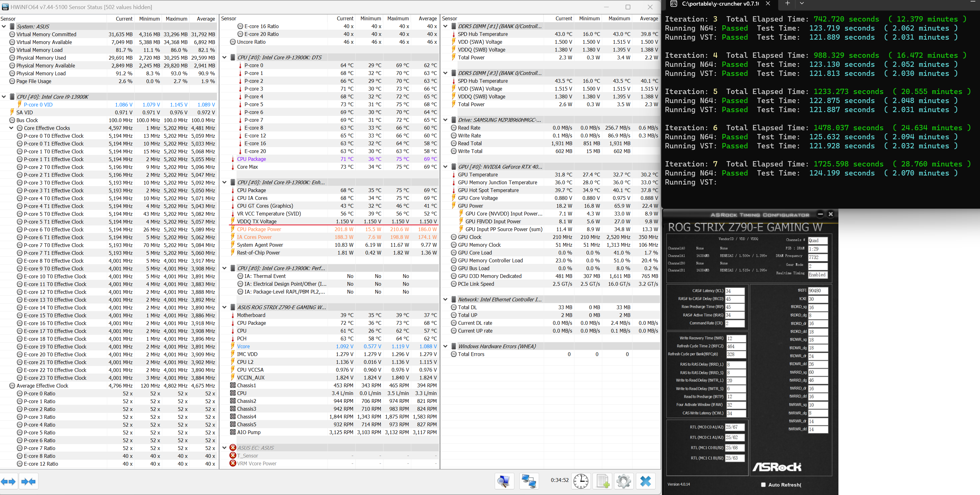Image resolution: width=980 pixels, height=495 pixels.
Task: Open HWiNFO sensor settings gear icon
Action: [x=623, y=481]
